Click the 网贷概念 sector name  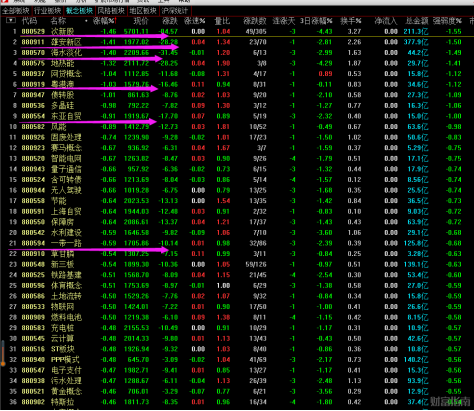click(66, 74)
